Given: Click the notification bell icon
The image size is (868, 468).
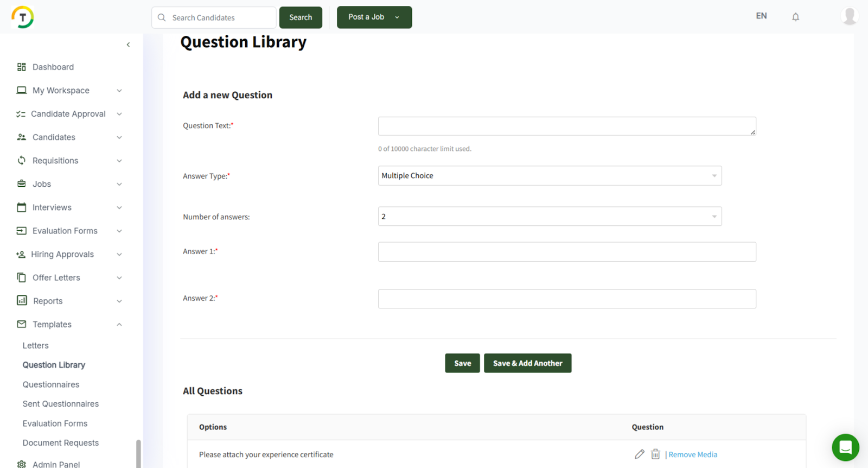Looking at the screenshot, I should 795,17.
